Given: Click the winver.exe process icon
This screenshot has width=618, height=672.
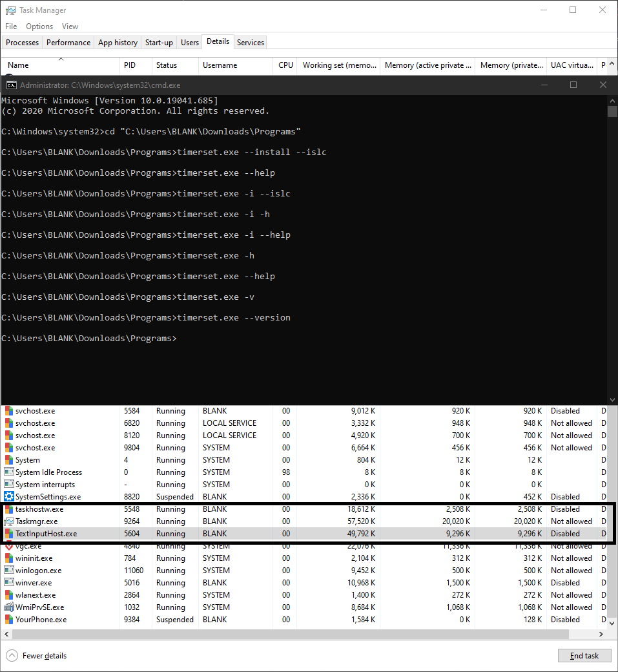Looking at the screenshot, I should click(8, 583).
